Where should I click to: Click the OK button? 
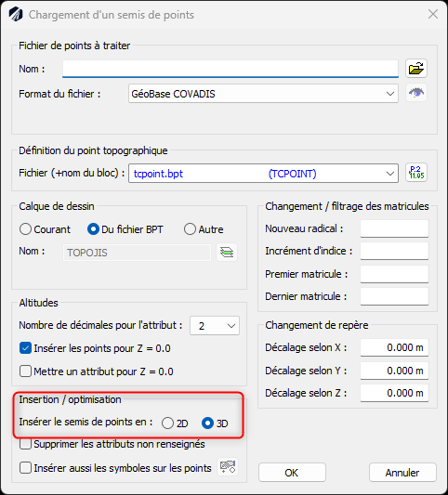pyautogui.click(x=292, y=473)
